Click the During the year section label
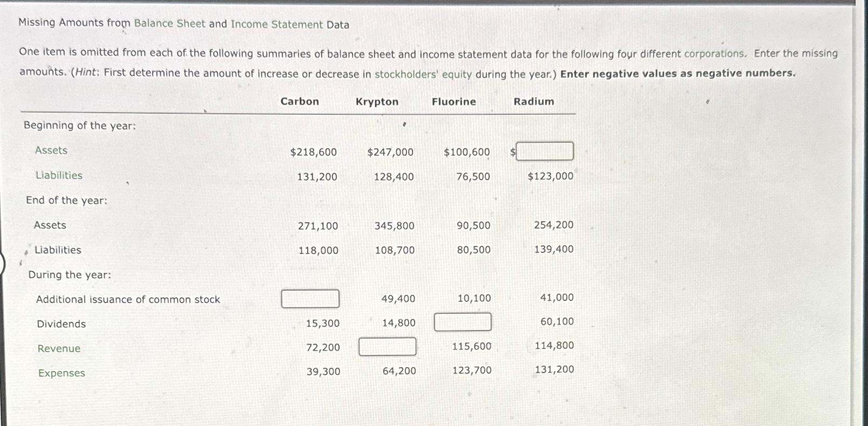868x426 pixels. pos(70,274)
